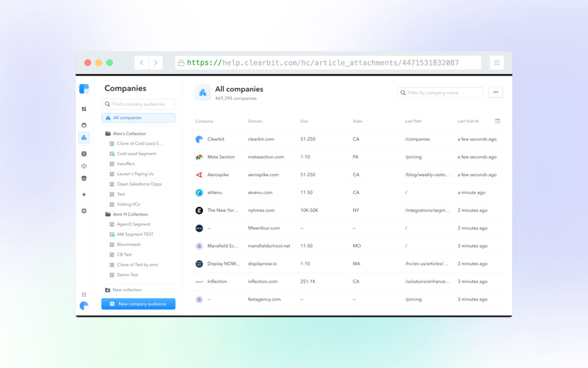Click the Clearbit company logo in the table

coord(199,139)
